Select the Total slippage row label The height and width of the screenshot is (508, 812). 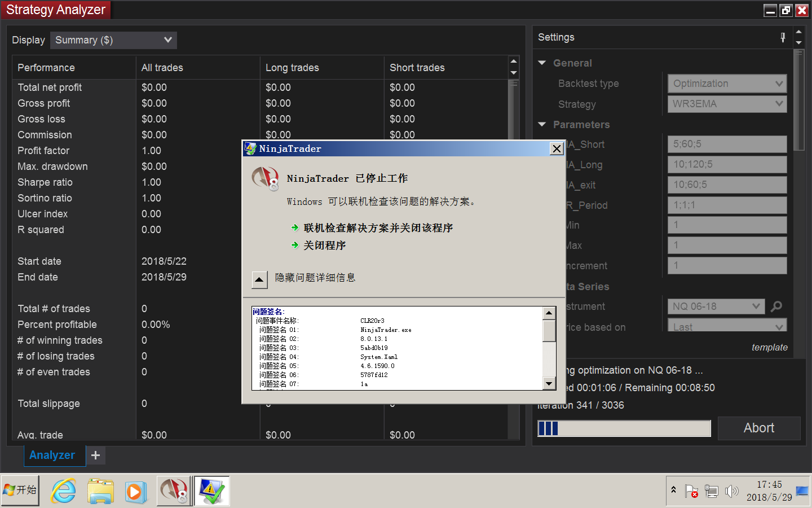[48, 404]
